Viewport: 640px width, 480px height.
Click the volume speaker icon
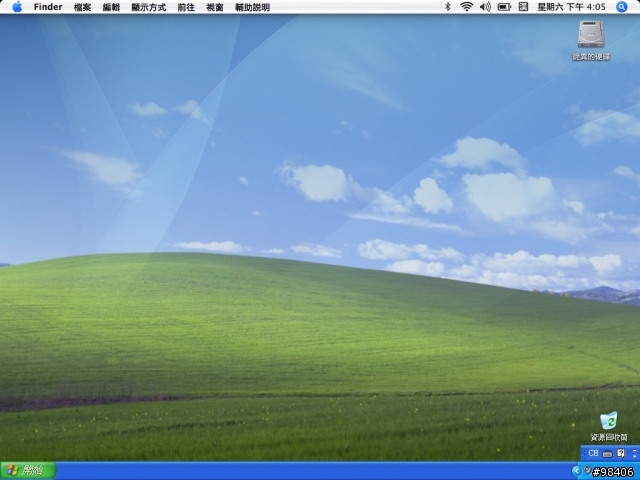click(485, 7)
